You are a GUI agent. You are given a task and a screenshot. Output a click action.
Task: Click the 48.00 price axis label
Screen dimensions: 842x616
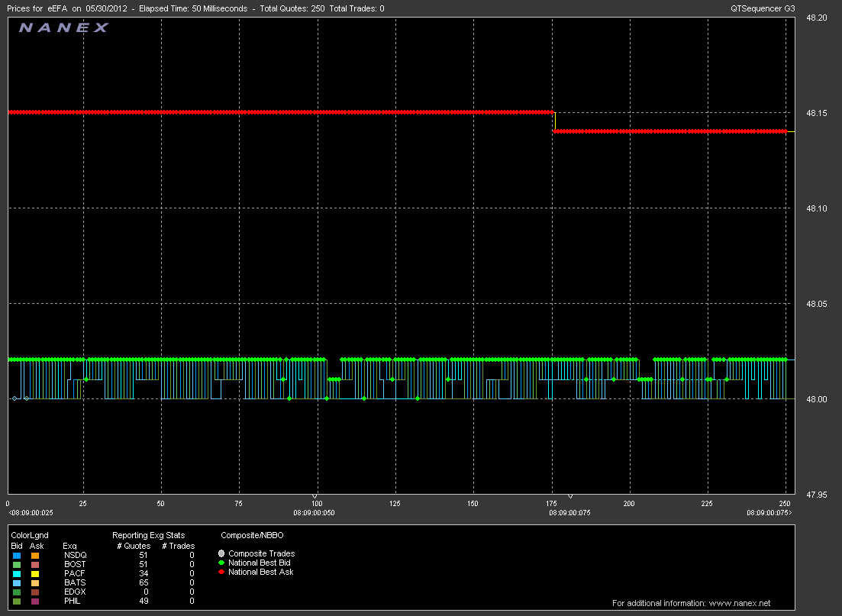pyautogui.click(x=817, y=399)
